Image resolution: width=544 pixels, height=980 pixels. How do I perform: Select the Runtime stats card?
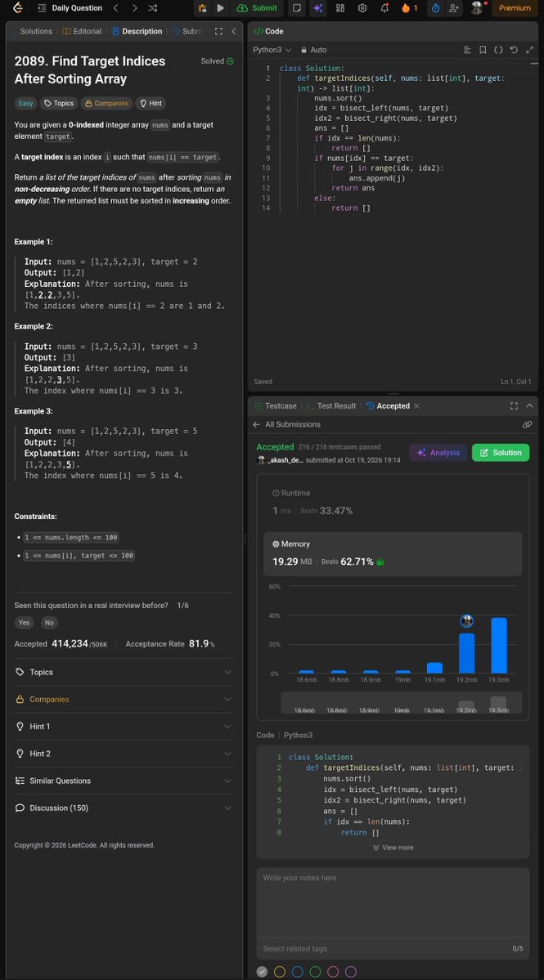click(x=393, y=502)
